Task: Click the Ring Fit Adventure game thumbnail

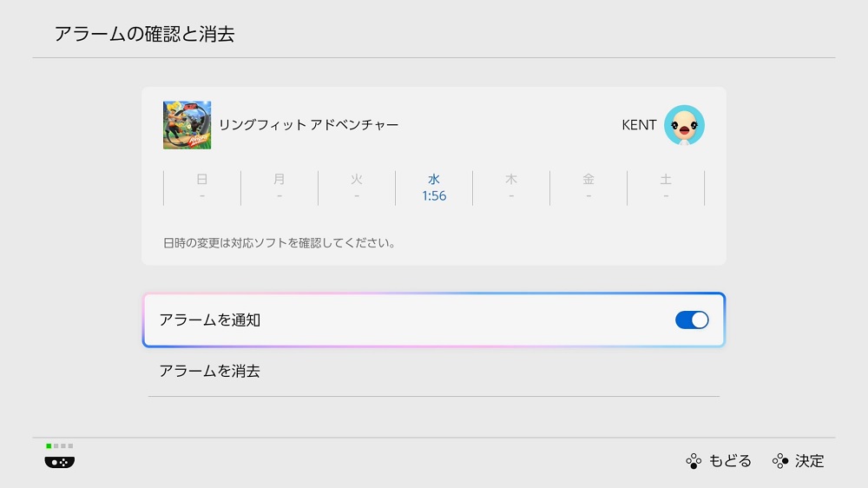Action: point(187,125)
